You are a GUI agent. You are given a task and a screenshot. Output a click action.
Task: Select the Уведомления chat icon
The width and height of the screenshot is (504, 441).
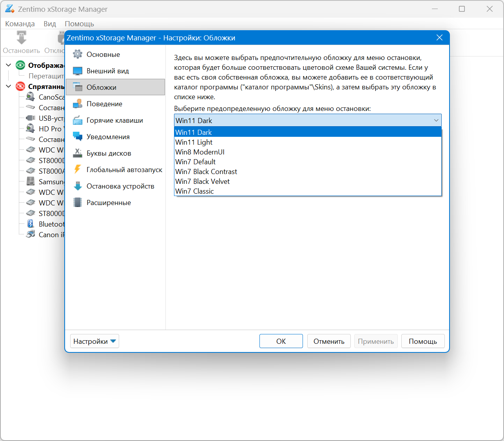tap(78, 137)
